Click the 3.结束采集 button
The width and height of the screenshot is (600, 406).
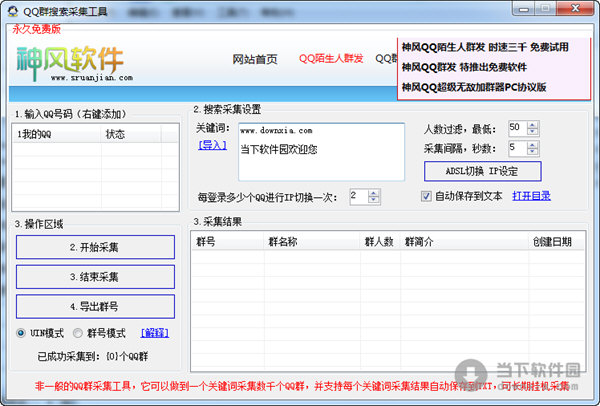point(95,277)
